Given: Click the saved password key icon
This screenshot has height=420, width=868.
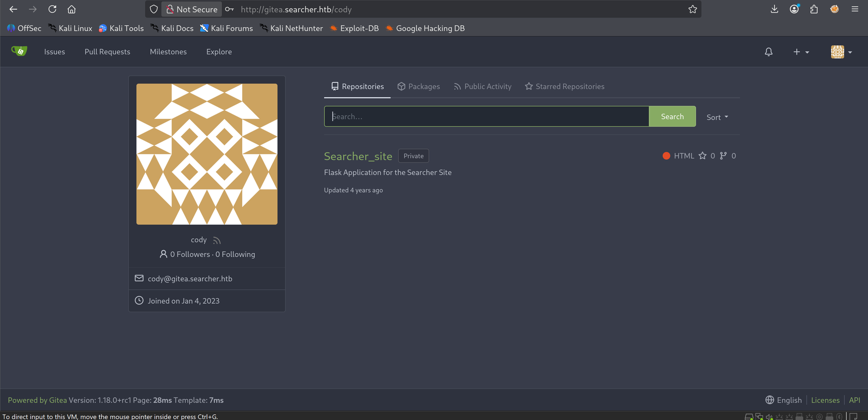Looking at the screenshot, I should [230, 9].
